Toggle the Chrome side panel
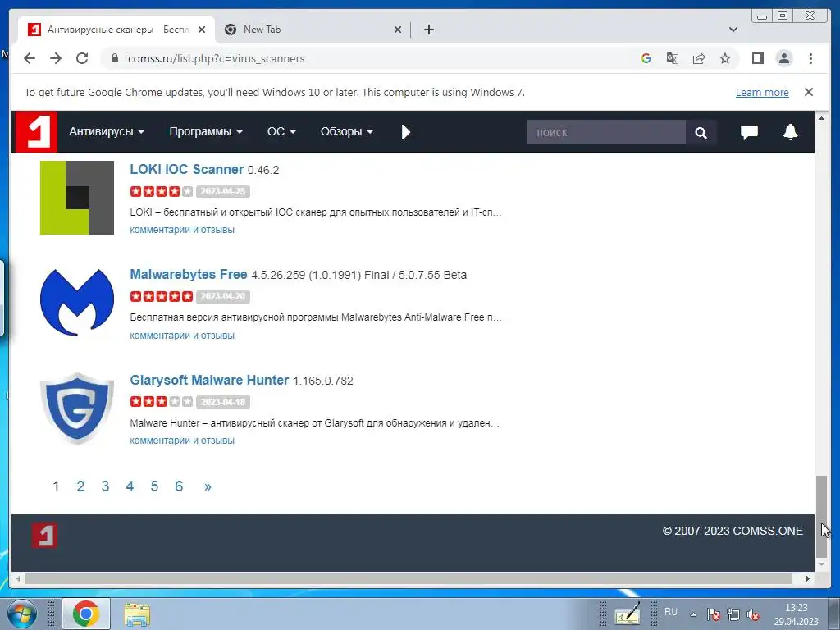 757,58
